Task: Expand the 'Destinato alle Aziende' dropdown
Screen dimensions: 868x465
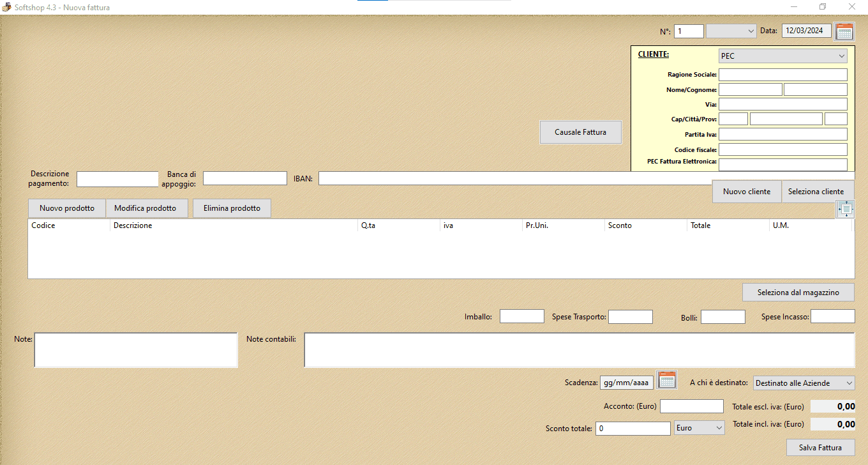Action: (804, 383)
